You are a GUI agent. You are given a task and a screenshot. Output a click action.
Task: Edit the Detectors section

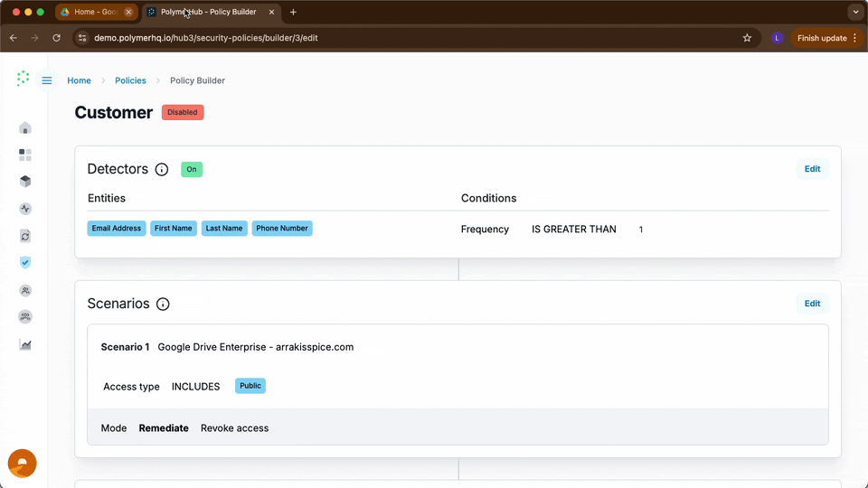tap(812, 169)
